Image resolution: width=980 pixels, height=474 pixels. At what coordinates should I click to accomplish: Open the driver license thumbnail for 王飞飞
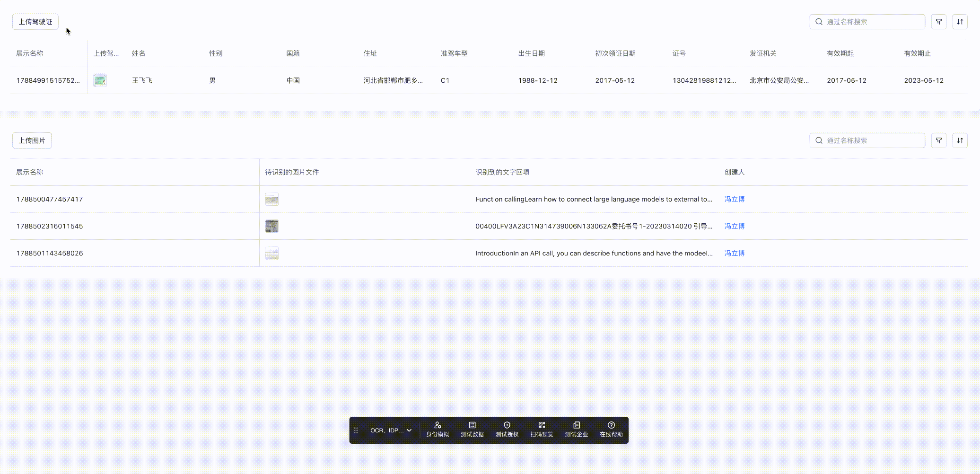[100, 80]
